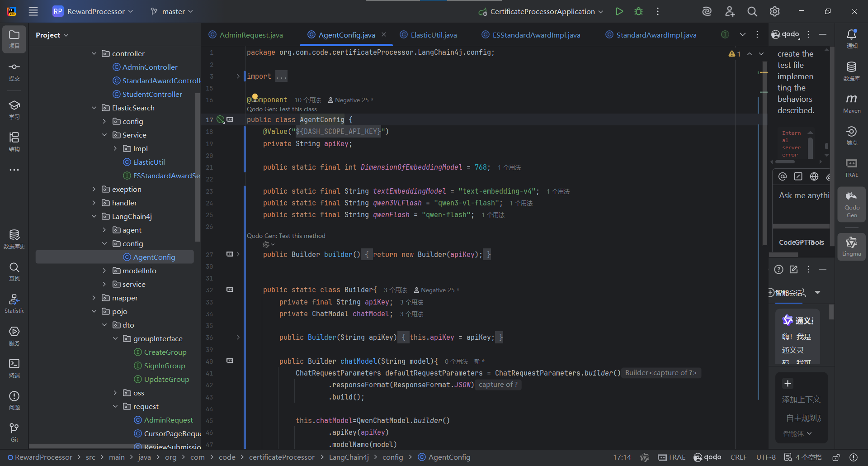Viewport: 868px width, 466px height.
Task: Expand the mapper folder
Action: tap(94, 298)
